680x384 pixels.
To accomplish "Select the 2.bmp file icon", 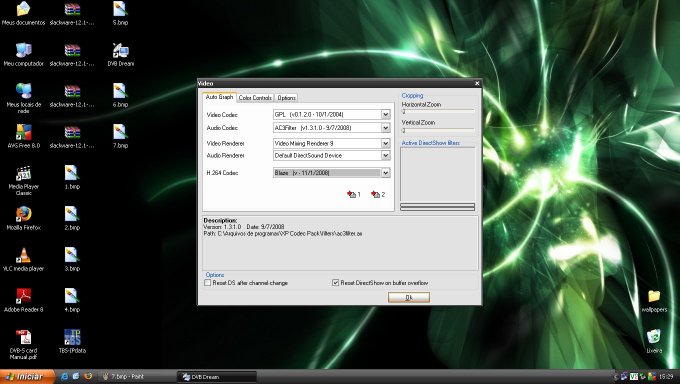I will (x=72, y=218).
